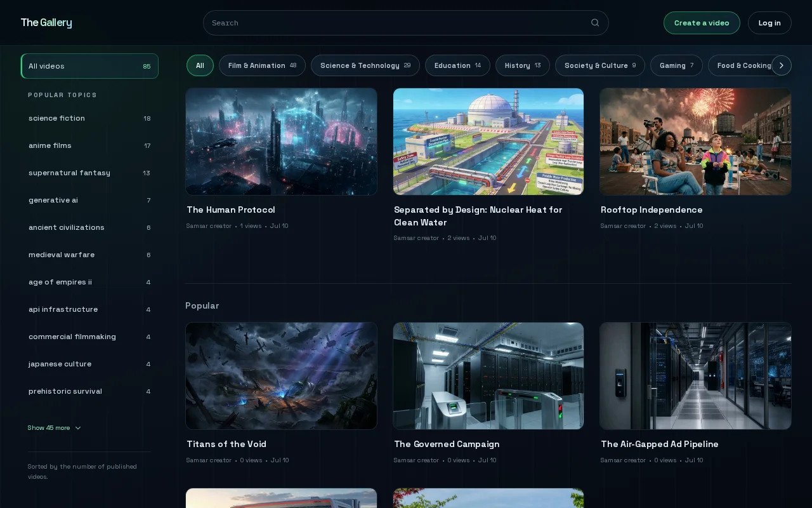Open The Human Protocol thumbnail

click(x=281, y=142)
